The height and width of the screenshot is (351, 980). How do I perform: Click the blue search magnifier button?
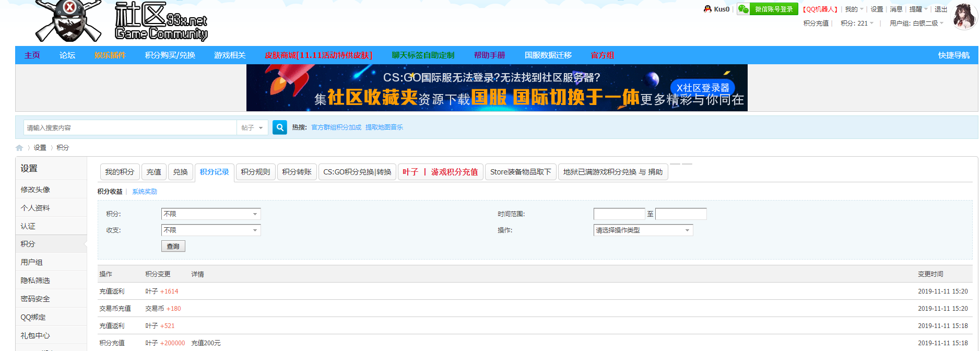(280, 127)
